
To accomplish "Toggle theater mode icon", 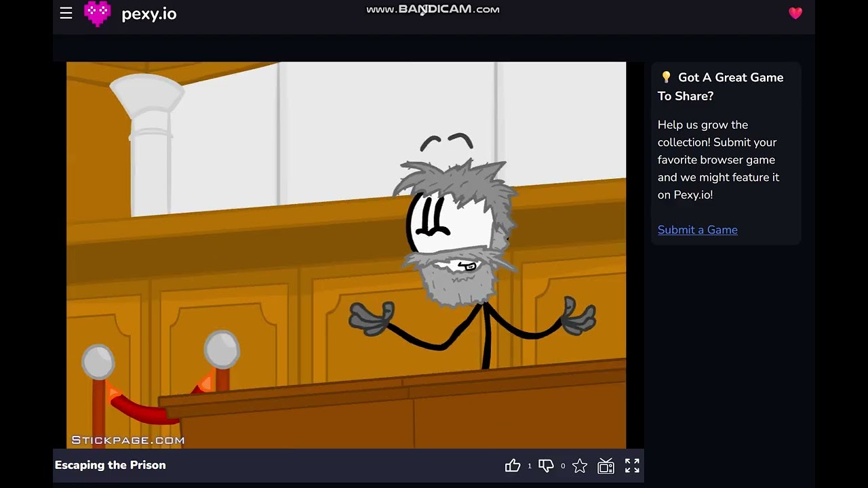I will click(x=606, y=466).
